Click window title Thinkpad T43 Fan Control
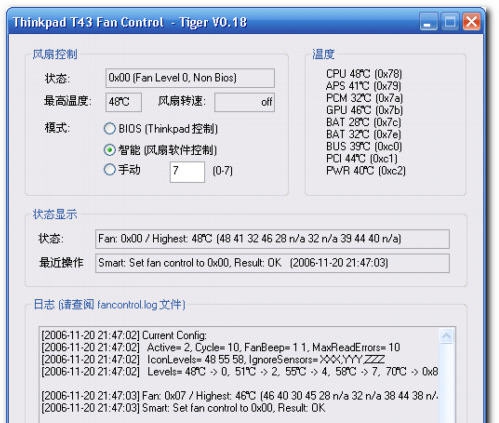This screenshot has width=499, height=423. coord(130,22)
